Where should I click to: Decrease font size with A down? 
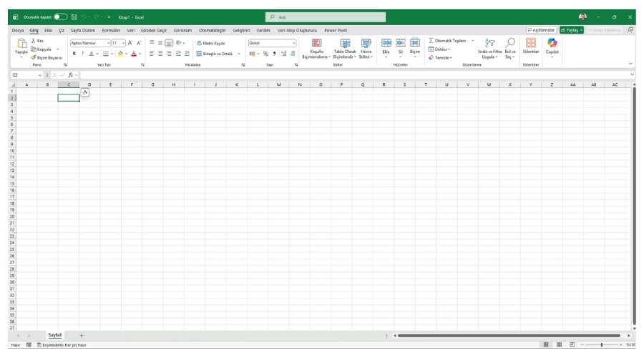coord(139,43)
